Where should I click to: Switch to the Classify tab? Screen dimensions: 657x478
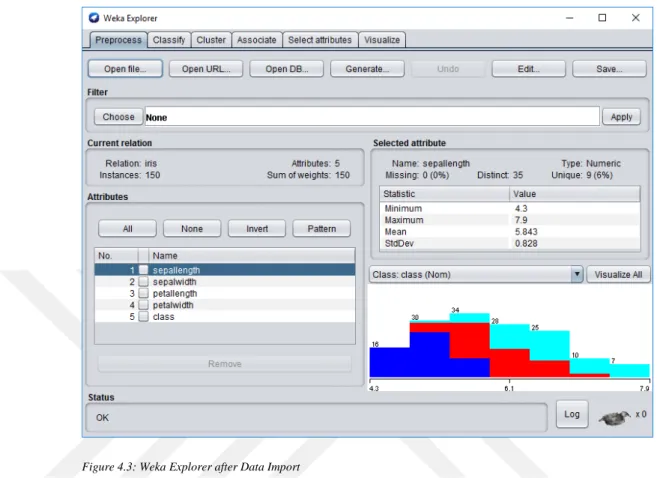point(169,40)
